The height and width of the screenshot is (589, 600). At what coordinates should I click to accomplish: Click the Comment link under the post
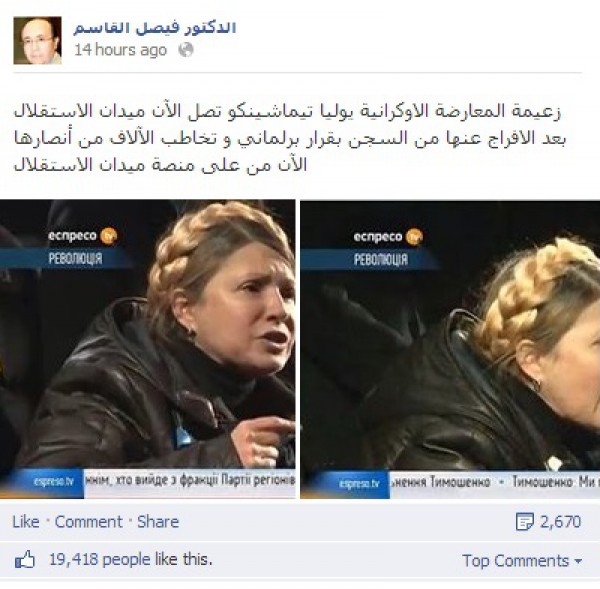coord(88,522)
